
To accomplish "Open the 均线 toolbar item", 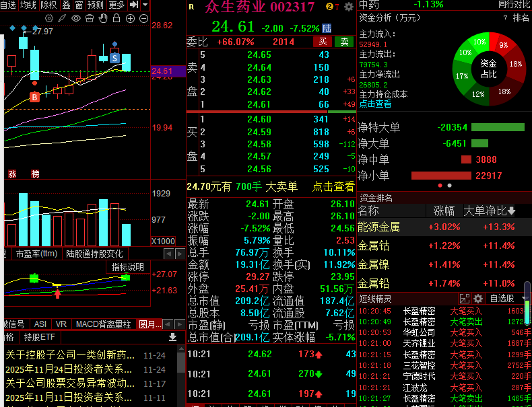I will (28, 5).
